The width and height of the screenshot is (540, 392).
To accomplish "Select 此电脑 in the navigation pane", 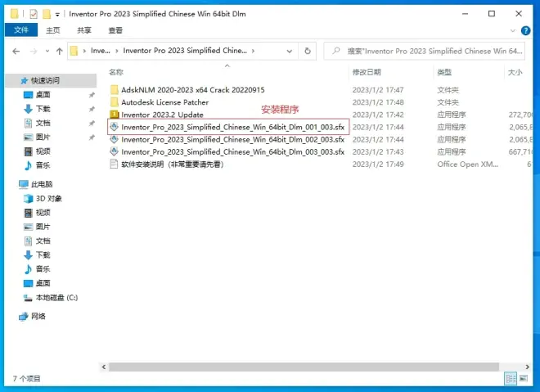I will point(42,184).
